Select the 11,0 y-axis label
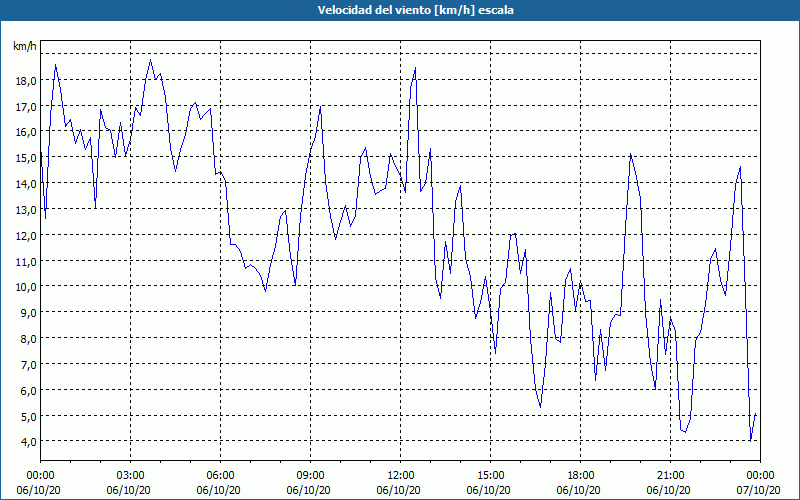The height and width of the screenshot is (500, 800). click(28, 262)
